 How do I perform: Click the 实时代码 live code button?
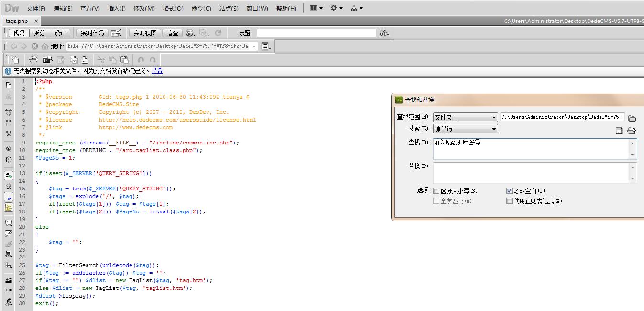tap(92, 33)
